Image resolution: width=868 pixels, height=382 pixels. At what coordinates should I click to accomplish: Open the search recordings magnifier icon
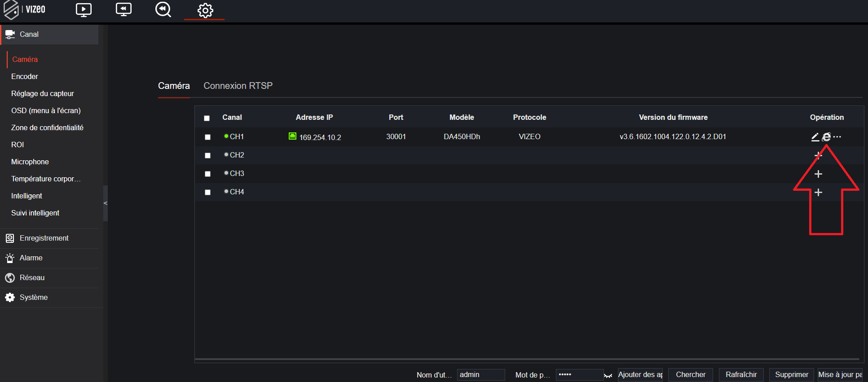tap(163, 10)
